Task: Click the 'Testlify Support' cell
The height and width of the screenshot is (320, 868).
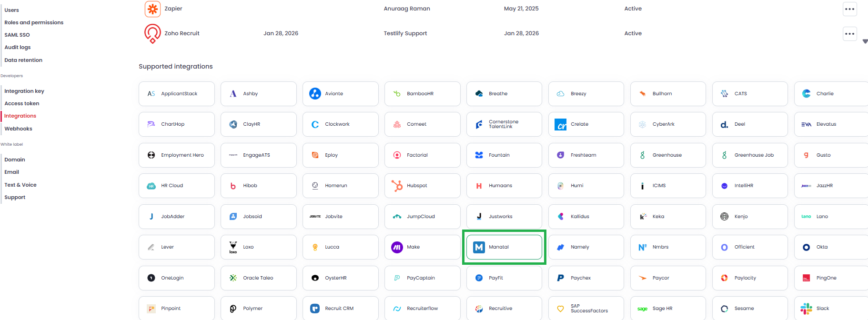Action: click(405, 33)
